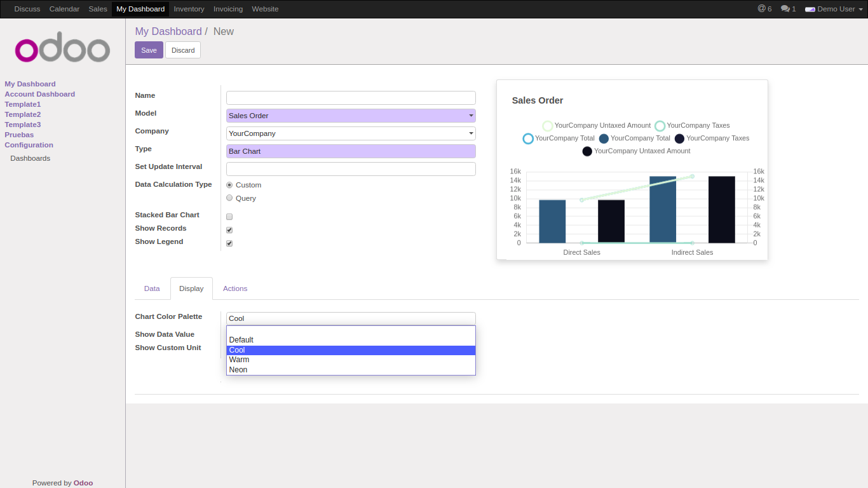Screen dimensions: 868x488
Task: Open the Inventory menu in top bar
Action: 189,9
